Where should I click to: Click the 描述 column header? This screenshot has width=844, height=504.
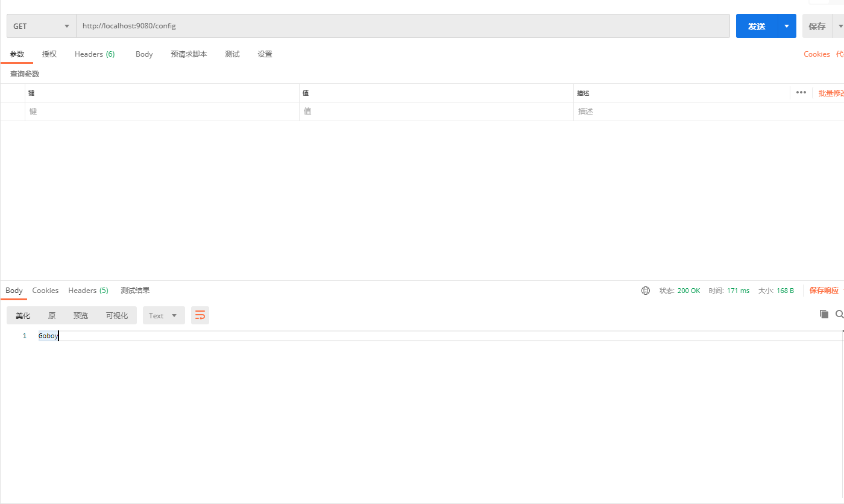(583, 93)
